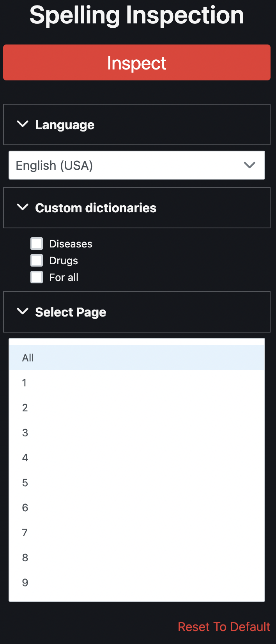Viewport: 276px width, 644px height.
Task: Choose page 9 from the list
Action: (x=25, y=582)
